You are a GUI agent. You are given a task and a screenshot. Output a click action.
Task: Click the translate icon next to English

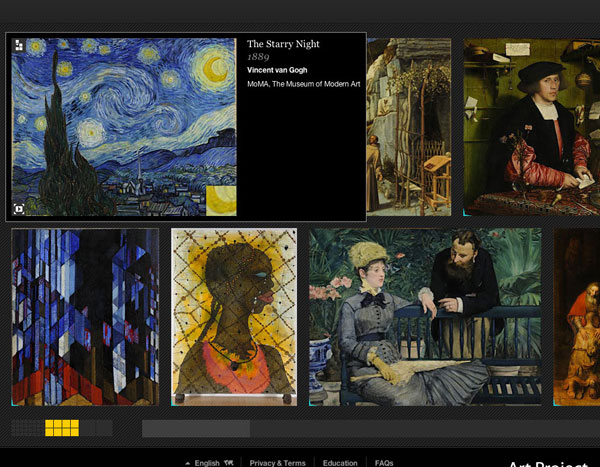(229, 463)
